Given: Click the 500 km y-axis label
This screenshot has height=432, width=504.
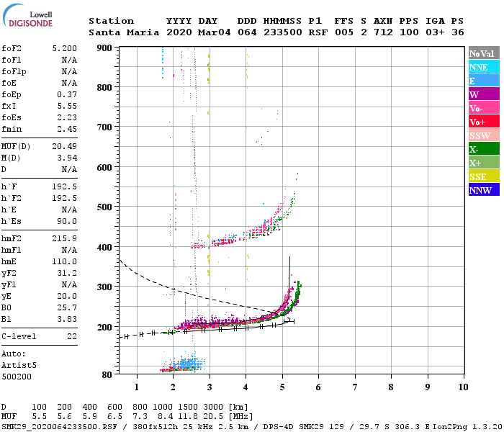Looking at the screenshot, I should point(104,207).
